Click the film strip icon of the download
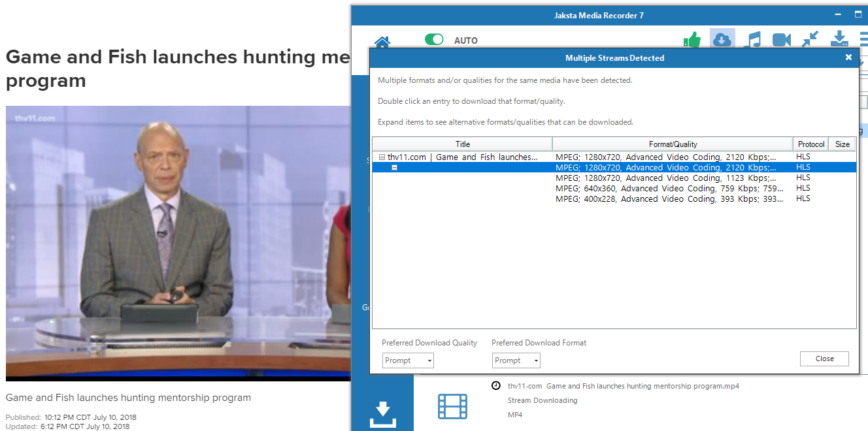 tap(452, 406)
